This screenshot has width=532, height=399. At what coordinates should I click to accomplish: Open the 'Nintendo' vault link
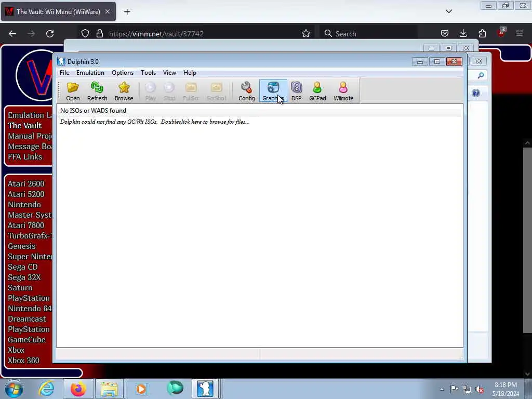coord(24,205)
